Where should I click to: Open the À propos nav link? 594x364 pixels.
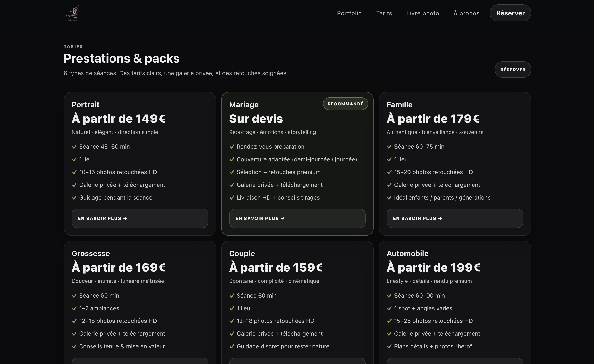point(466,13)
